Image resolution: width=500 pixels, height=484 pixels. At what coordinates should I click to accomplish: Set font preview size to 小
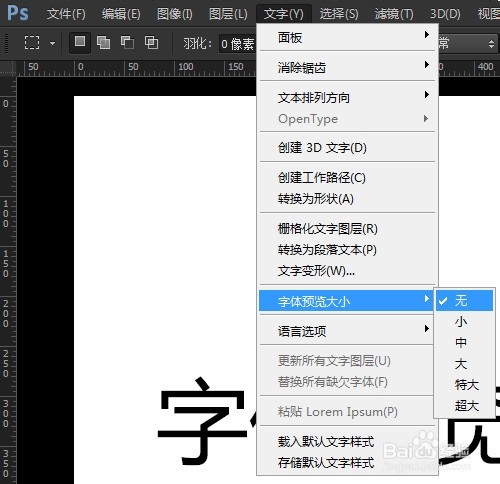coord(464,321)
